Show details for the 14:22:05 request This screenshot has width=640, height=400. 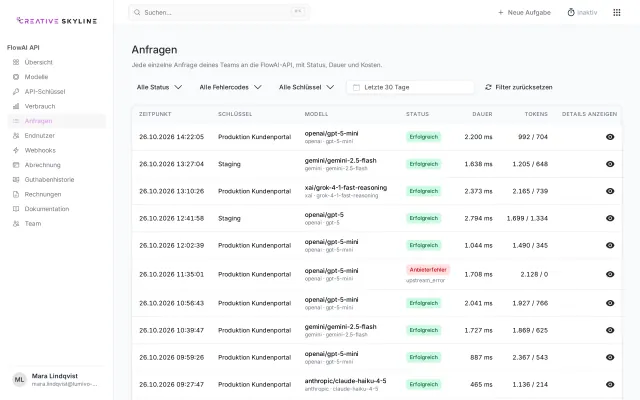[x=610, y=137]
